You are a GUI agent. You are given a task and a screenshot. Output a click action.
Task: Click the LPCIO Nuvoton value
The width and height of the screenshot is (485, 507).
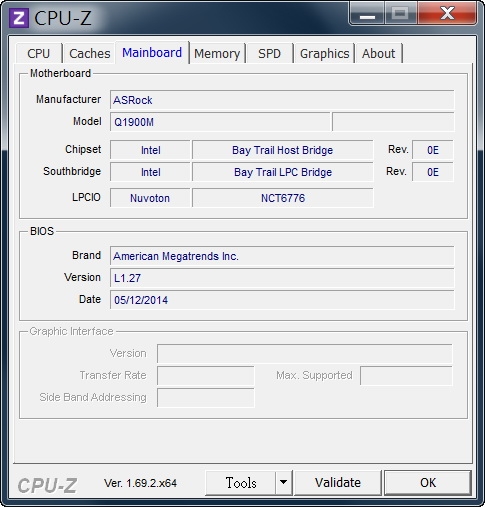tap(150, 198)
